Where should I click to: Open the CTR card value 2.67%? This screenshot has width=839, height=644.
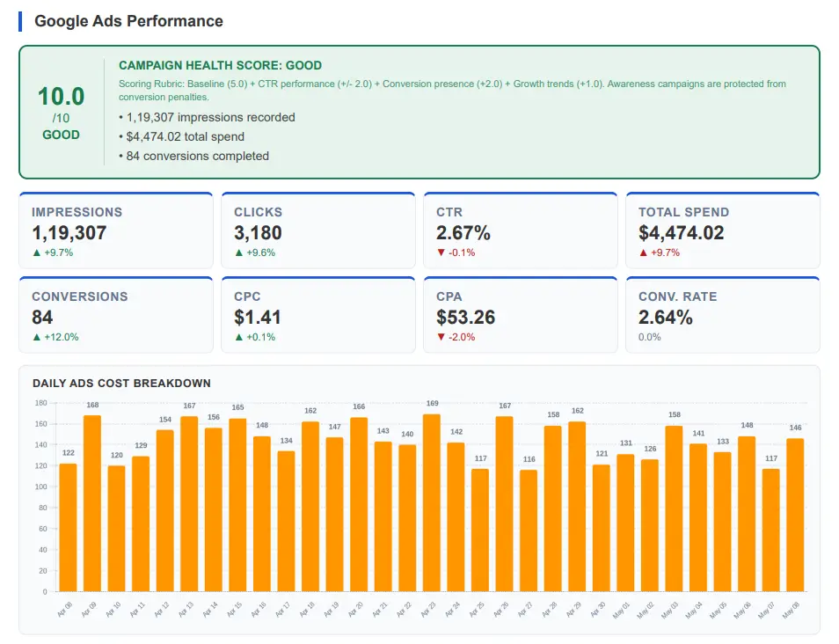tap(463, 233)
